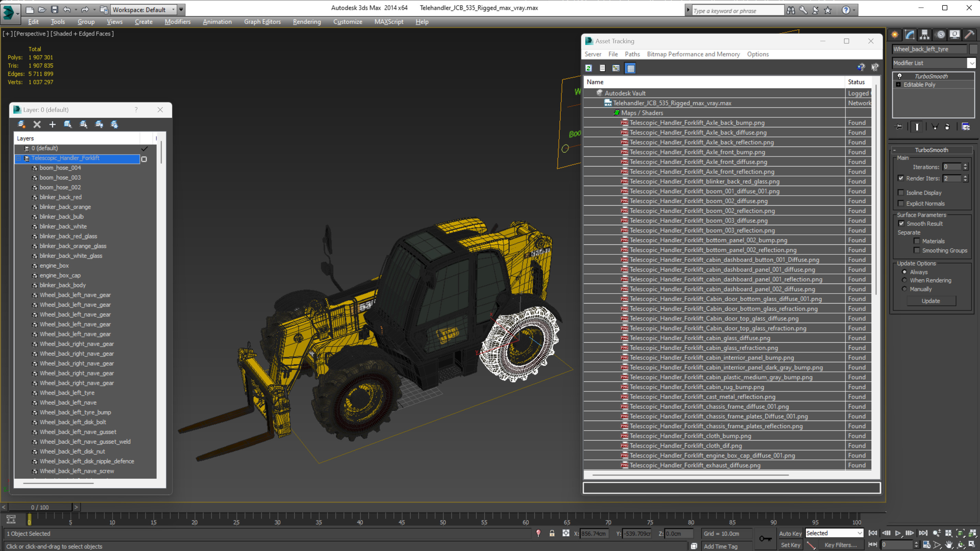Select Manually update option

(904, 289)
